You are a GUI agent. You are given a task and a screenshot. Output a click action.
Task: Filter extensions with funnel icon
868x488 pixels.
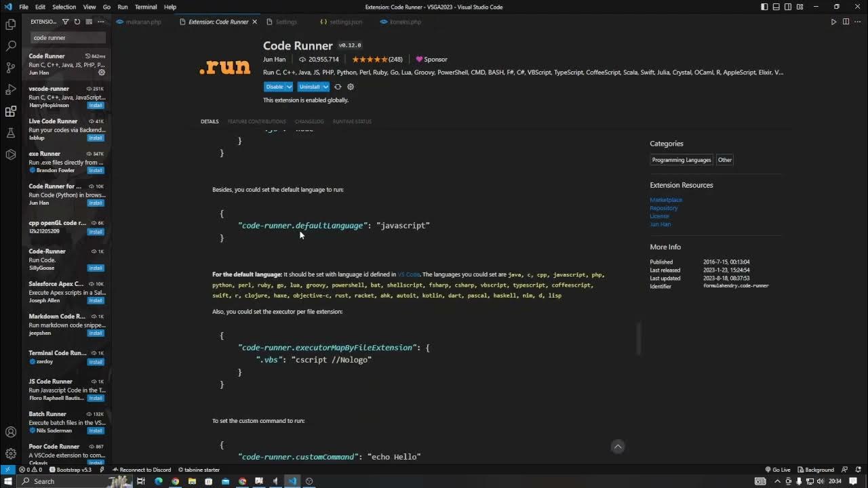tap(66, 22)
